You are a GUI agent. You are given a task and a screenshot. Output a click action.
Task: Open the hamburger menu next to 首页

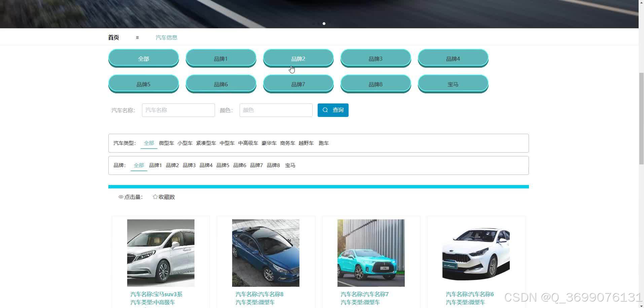point(137,37)
